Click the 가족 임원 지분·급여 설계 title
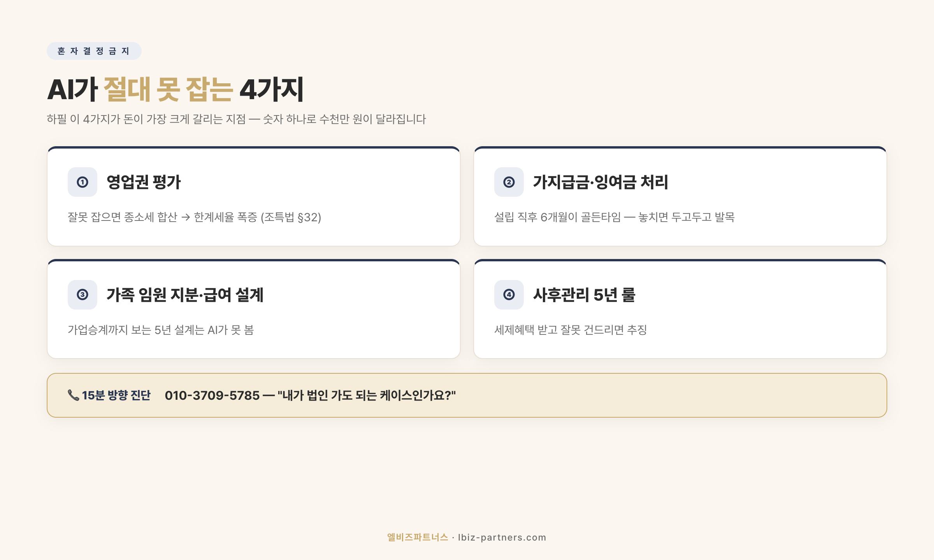This screenshot has height=560, width=934. point(185,295)
